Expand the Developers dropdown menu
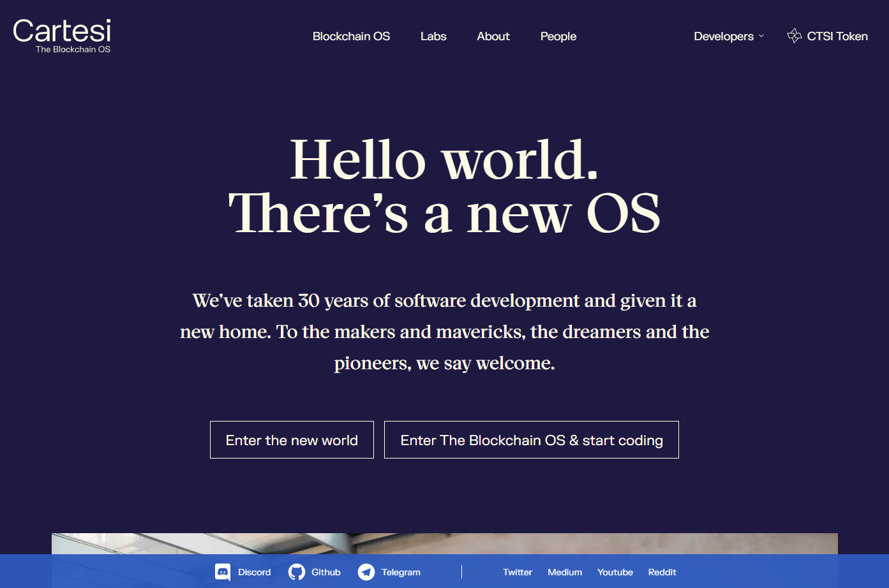 pyautogui.click(x=729, y=36)
